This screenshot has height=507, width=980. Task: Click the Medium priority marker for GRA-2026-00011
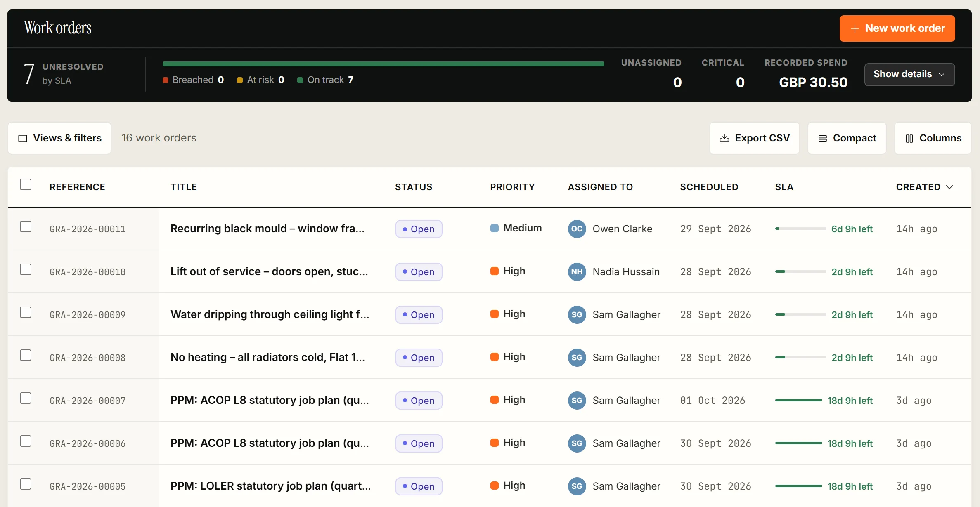(x=494, y=228)
